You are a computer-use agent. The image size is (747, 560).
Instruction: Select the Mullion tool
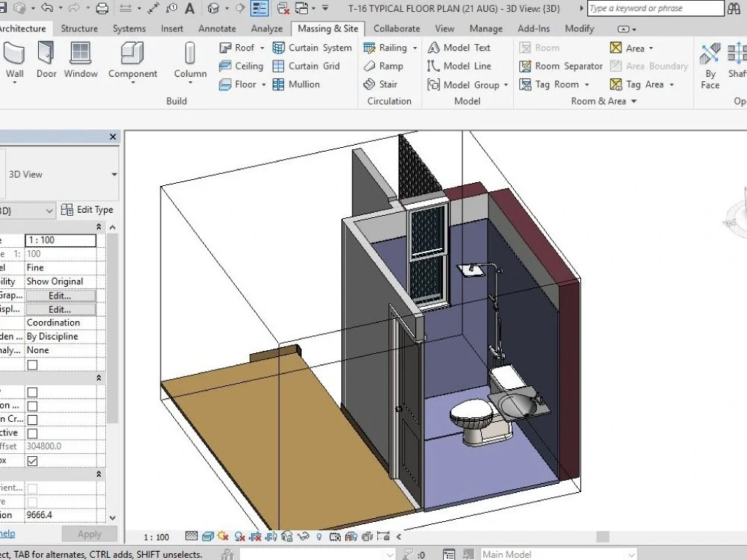click(x=296, y=84)
